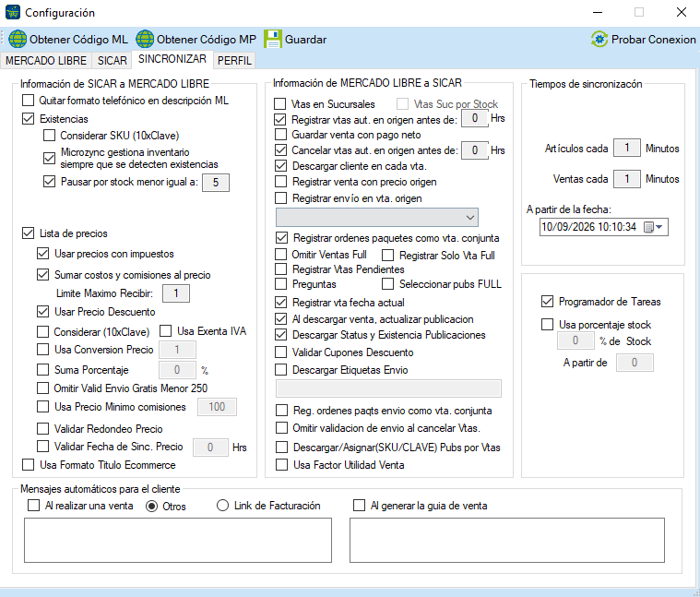The image size is (700, 597).
Task: Switch to the SICAR tab
Action: 112,60
